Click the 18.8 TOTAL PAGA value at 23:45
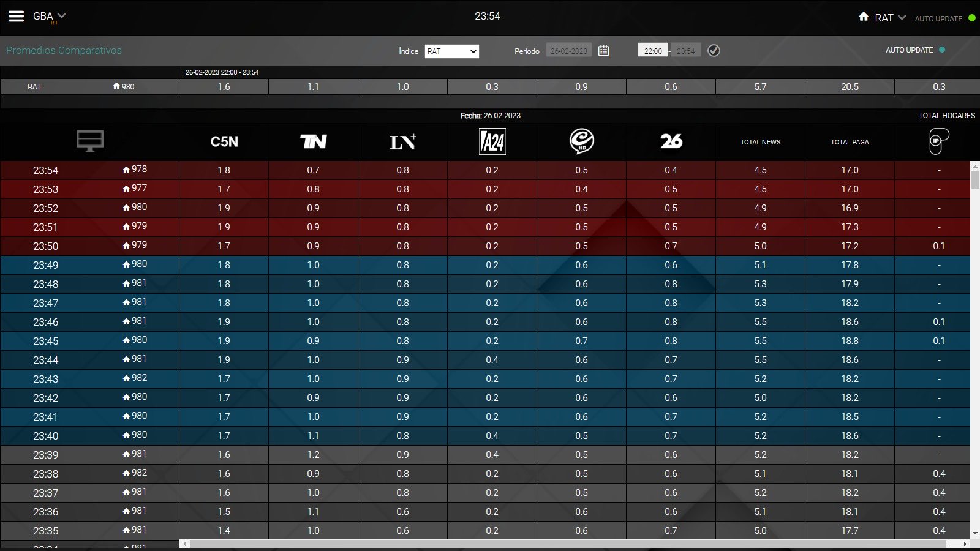This screenshot has height=551, width=980. (x=850, y=341)
